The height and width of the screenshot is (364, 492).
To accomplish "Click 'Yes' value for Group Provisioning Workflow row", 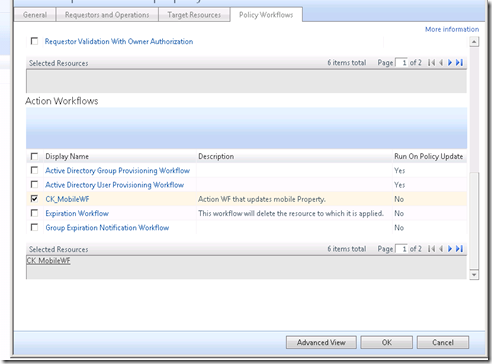I will 399,170.
